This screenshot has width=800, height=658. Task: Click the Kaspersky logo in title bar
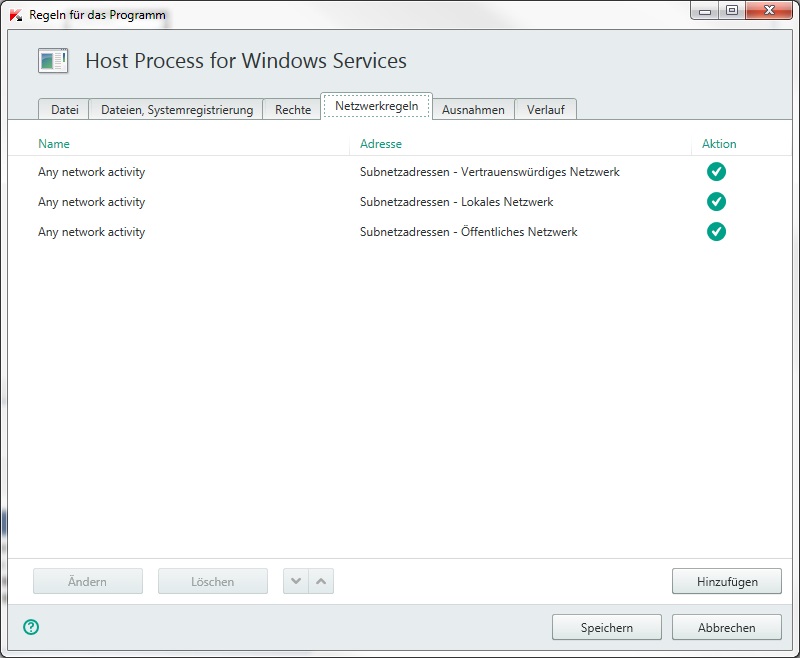point(16,15)
